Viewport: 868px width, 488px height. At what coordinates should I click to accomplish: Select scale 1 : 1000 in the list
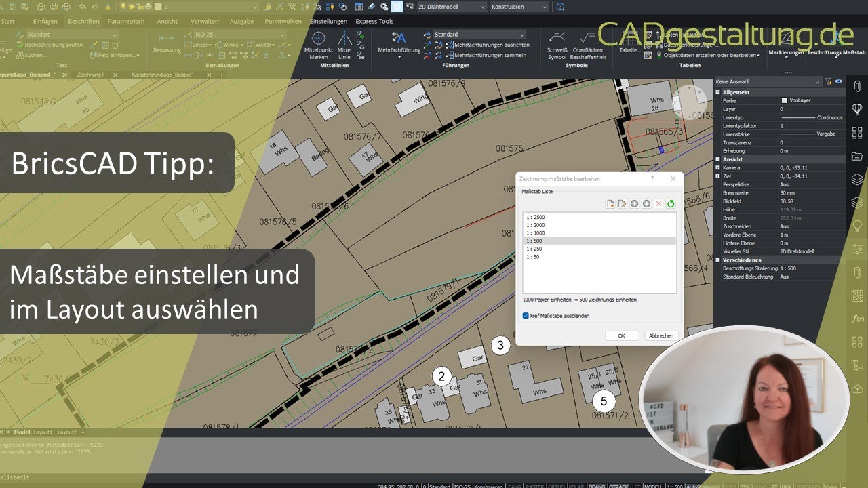(x=599, y=232)
